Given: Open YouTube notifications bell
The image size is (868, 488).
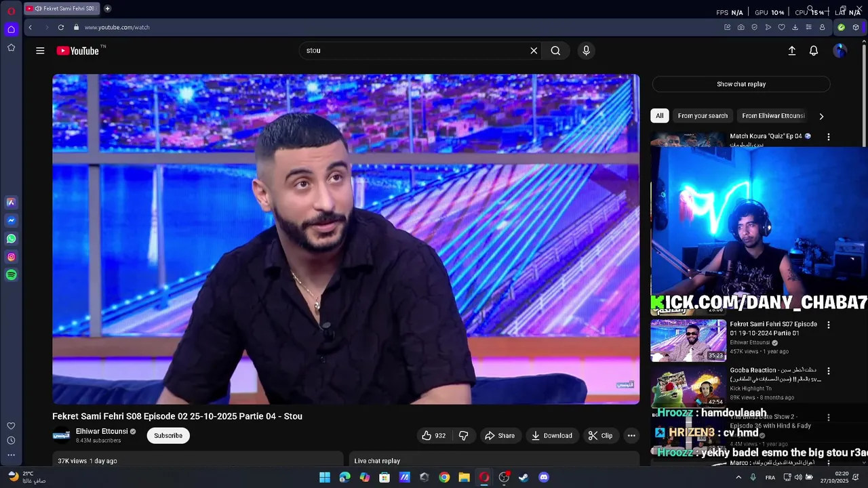Looking at the screenshot, I should (814, 50).
